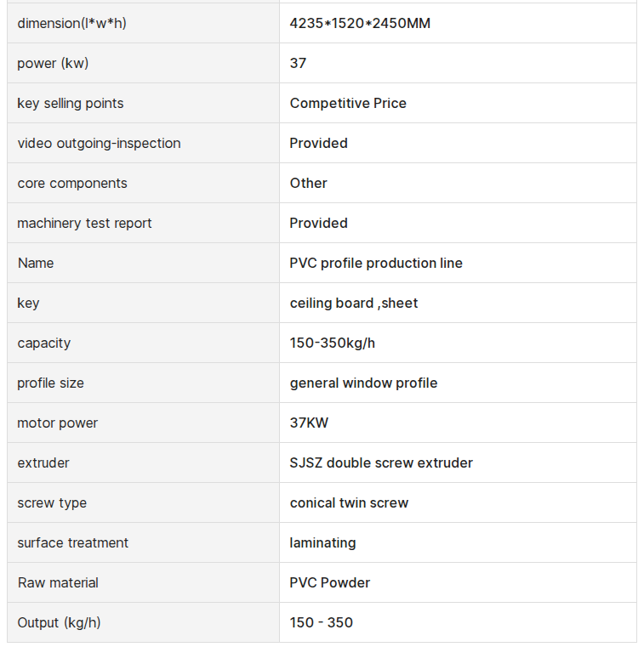Select the "video outgoing-inspection" label
Viewport: 644px width, 647px height.
point(99,143)
